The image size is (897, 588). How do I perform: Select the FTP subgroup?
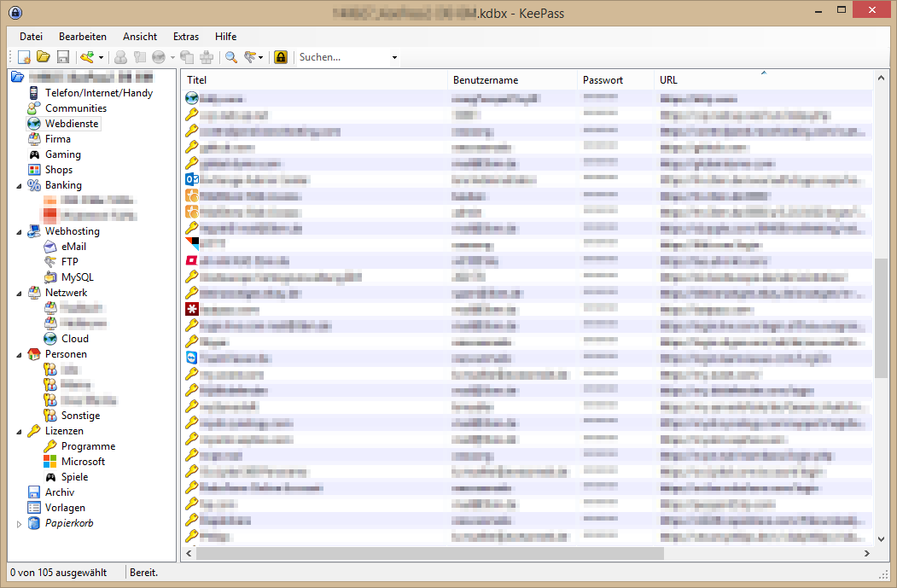click(x=70, y=262)
